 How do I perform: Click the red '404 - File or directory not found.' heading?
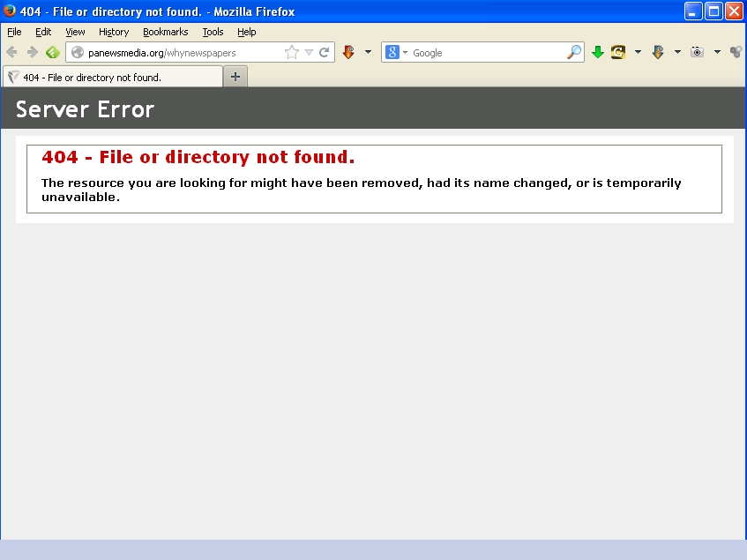(198, 157)
